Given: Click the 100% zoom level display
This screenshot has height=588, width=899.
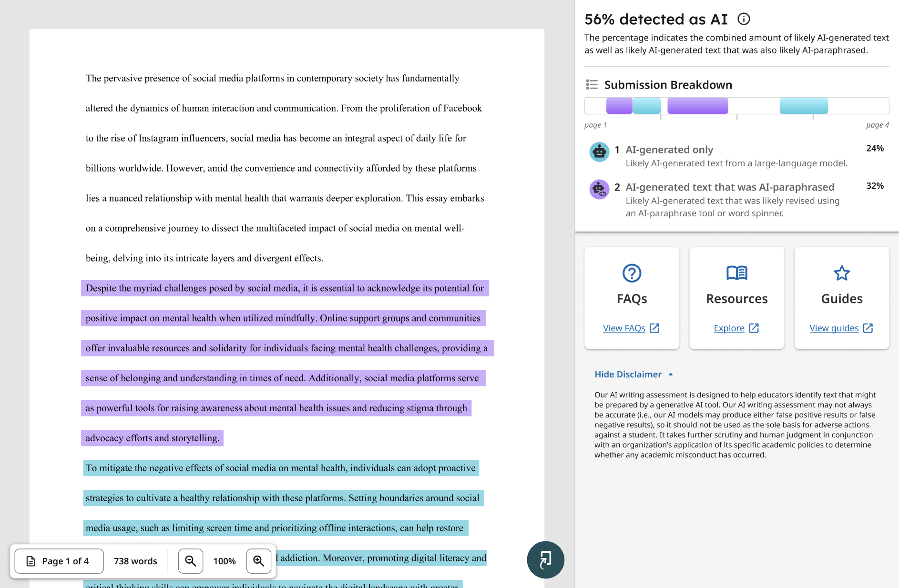Looking at the screenshot, I should pyautogui.click(x=224, y=561).
